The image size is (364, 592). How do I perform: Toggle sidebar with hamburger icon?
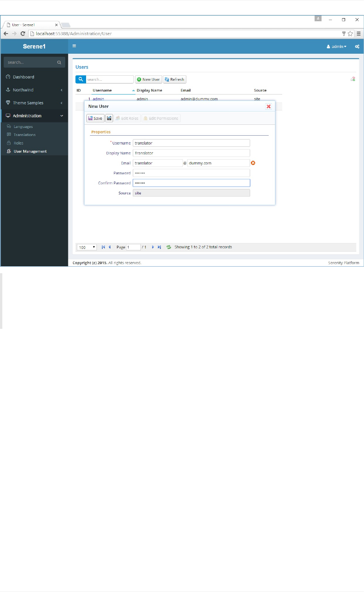coord(74,46)
